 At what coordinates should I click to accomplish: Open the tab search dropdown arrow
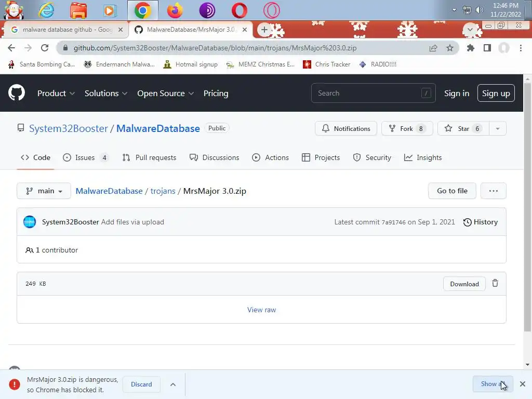pyautogui.click(x=470, y=30)
